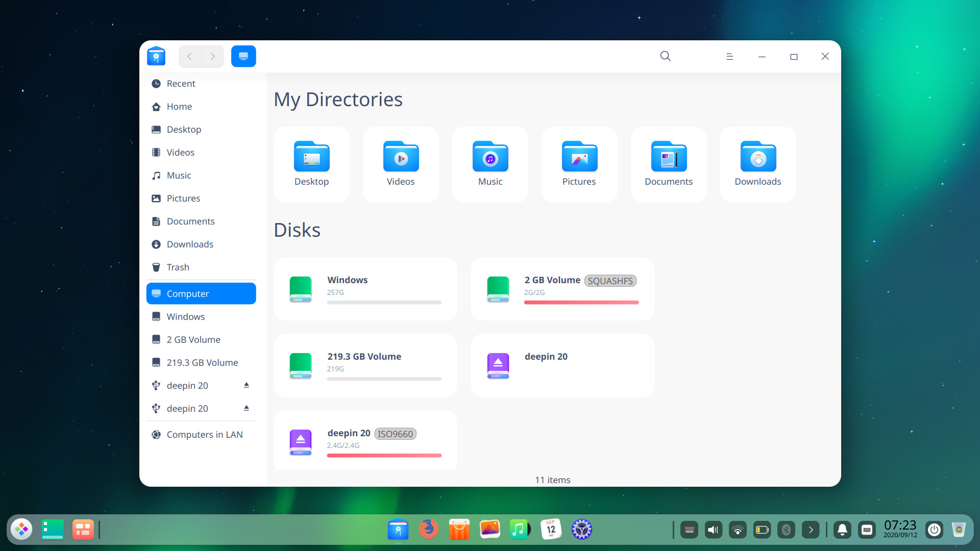Open the Deepin App Store from the dock

coord(459,529)
